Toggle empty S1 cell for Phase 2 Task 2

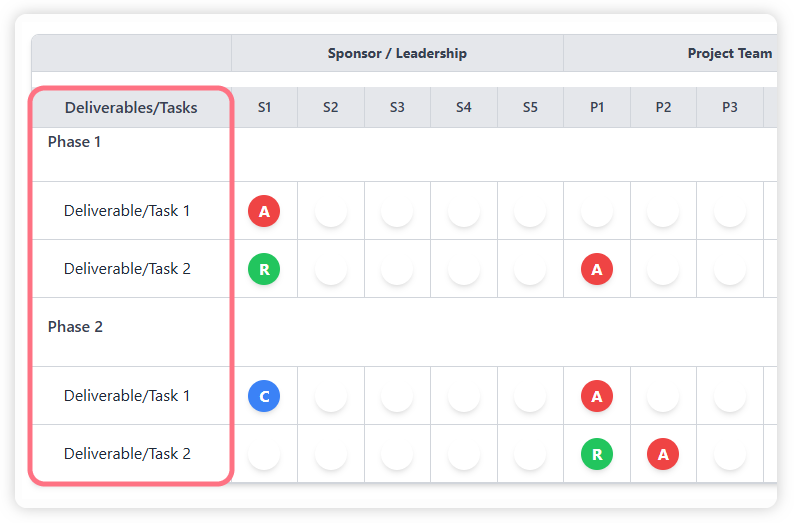pos(264,454)
